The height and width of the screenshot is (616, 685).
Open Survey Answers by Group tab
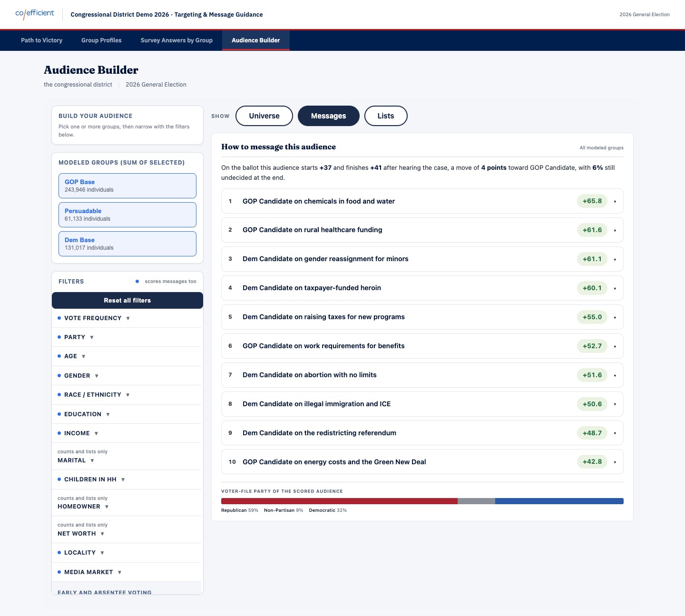[x=176, y=40]
